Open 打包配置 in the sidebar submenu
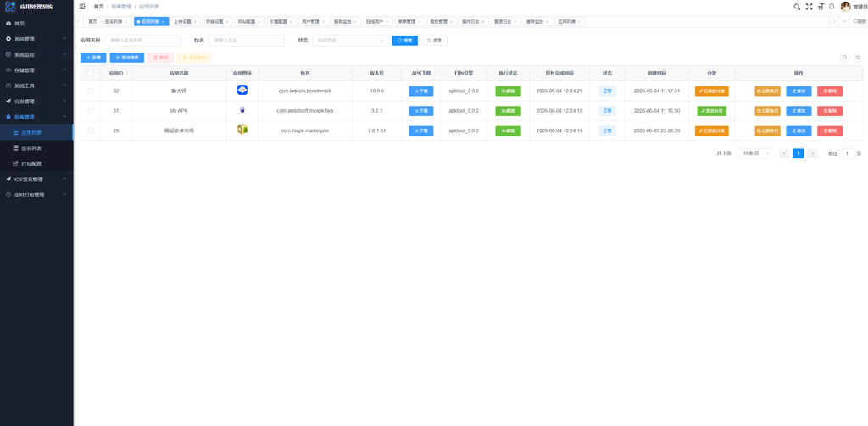 click(36, 163)
